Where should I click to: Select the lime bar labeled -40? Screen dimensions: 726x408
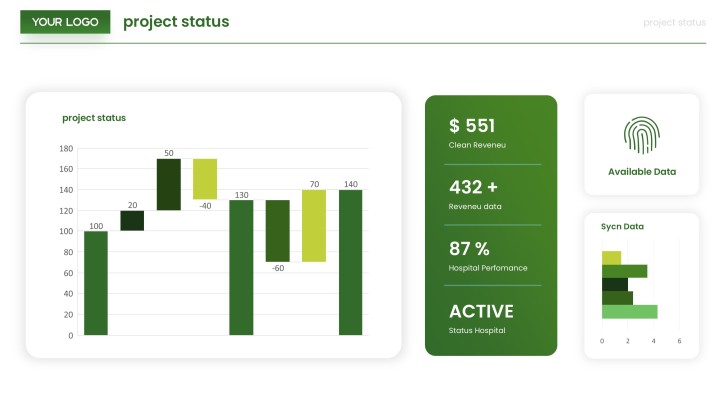205,179
